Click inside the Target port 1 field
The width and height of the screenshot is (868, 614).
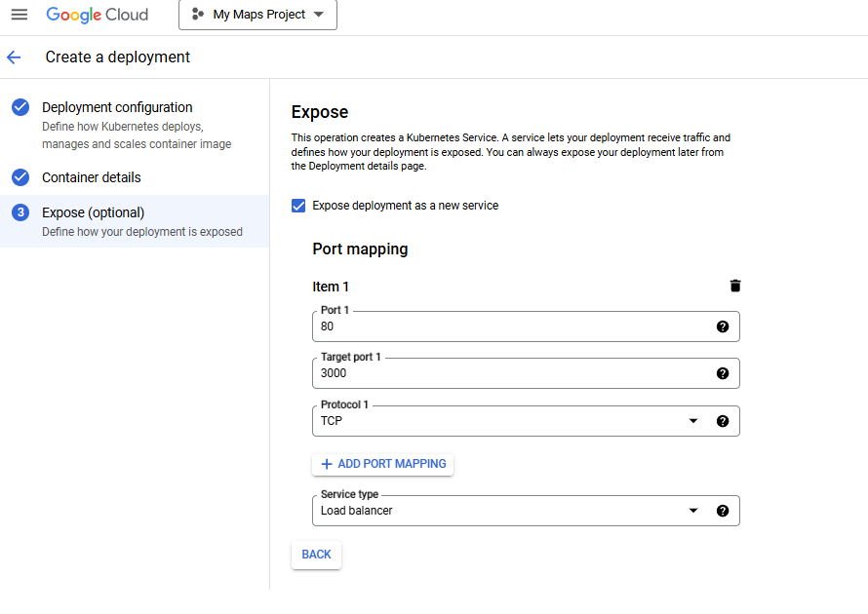click(488, 373)
